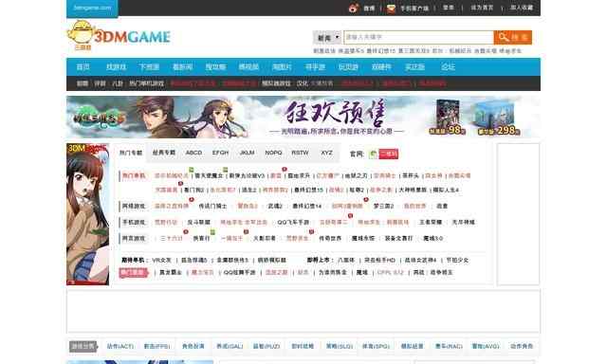Screen dimensions: 607x364
Task: Click the 魔域3.0 link
Action: pos(432,239)
